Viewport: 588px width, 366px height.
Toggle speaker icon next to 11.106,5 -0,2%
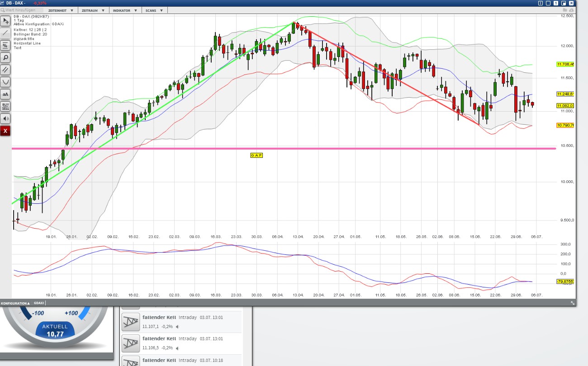(177, 348)
